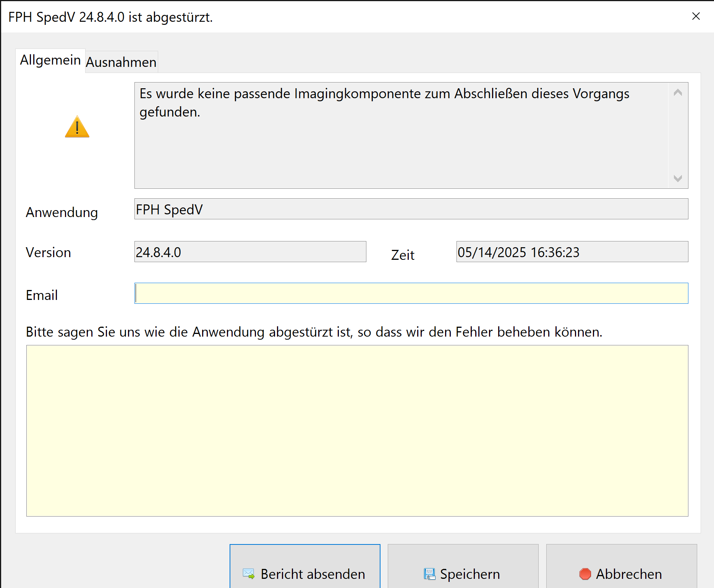Click the Bericht absenden button

[305, 567]
